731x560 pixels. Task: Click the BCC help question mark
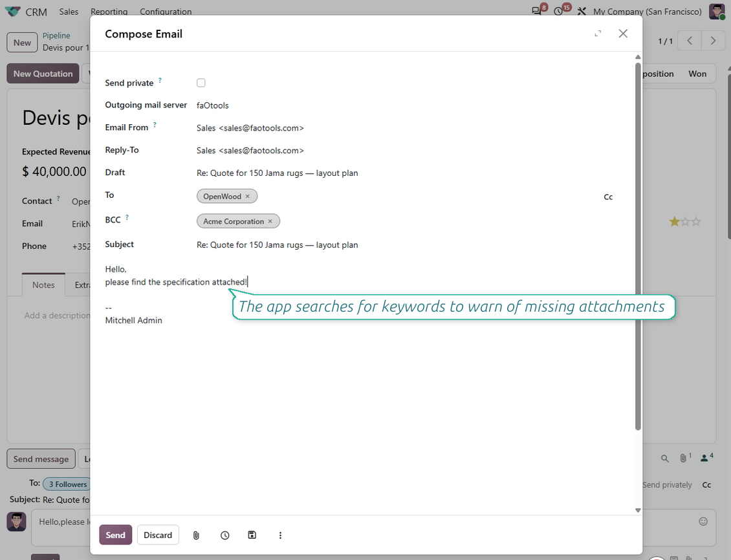(x=127, y=217)
